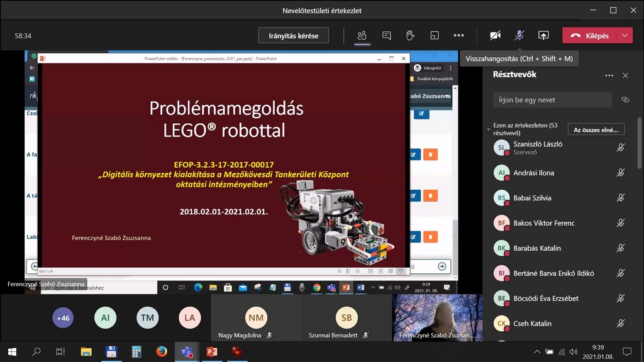Open more actions ellipsis in meeting toolbar

(x=458, y=36)
